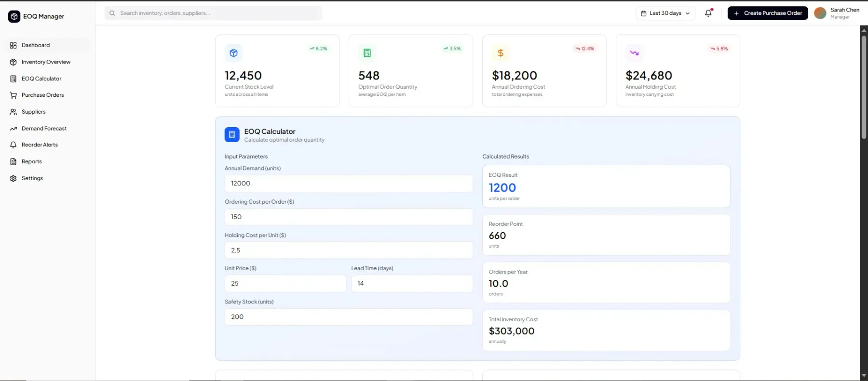Open notifications bell in top bar
The image size is (868, 381).
click(708, 13)
